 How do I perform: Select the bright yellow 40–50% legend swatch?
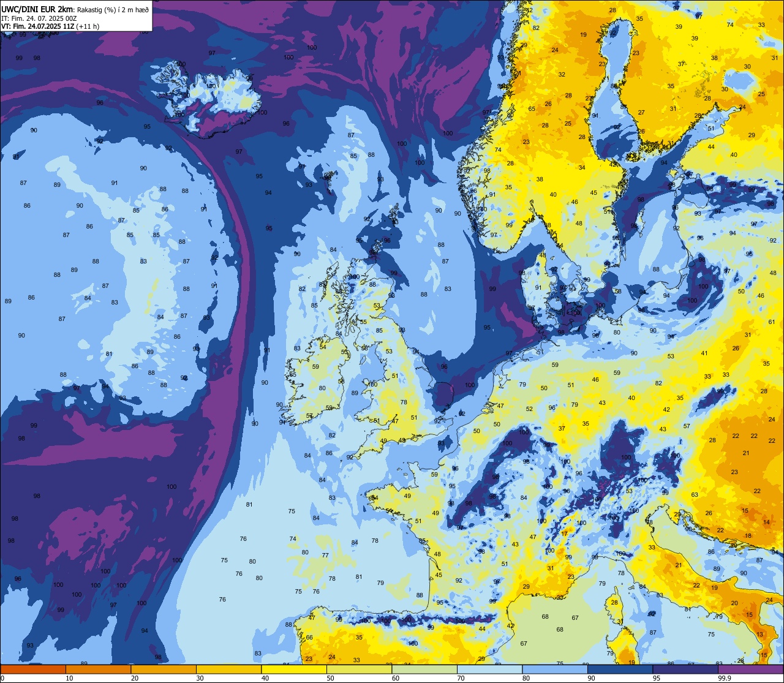point(294,669)
